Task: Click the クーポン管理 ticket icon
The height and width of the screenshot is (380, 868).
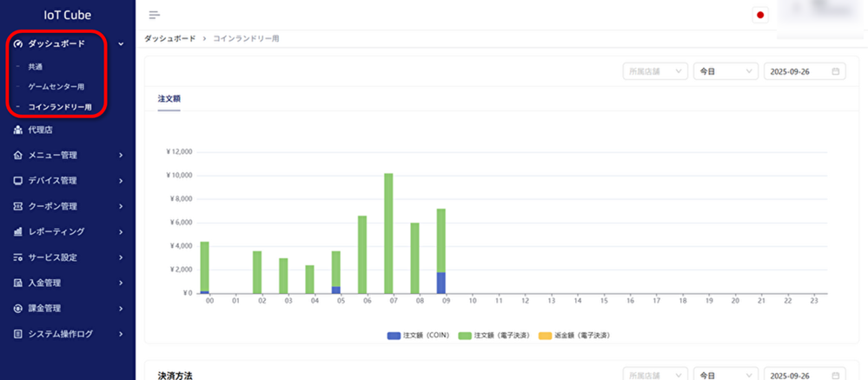Action: click(x=19, y=206)
